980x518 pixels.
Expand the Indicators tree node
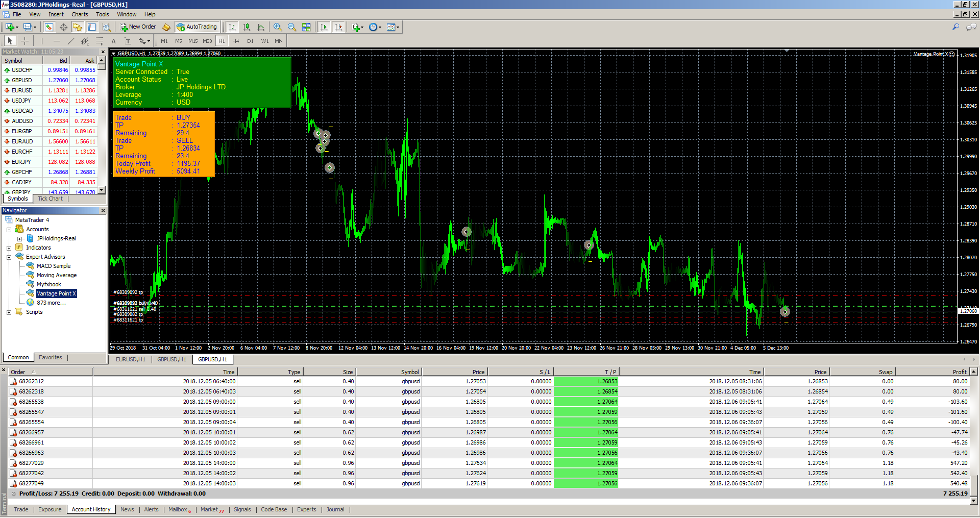[9, 248]
